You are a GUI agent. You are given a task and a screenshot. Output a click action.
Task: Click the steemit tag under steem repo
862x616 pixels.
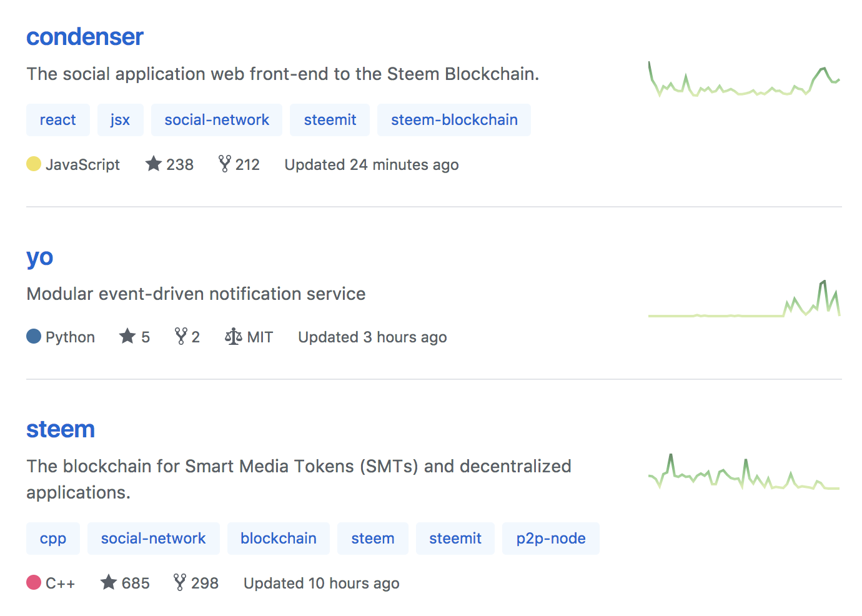pyautogui.click(x=455, y=539)
